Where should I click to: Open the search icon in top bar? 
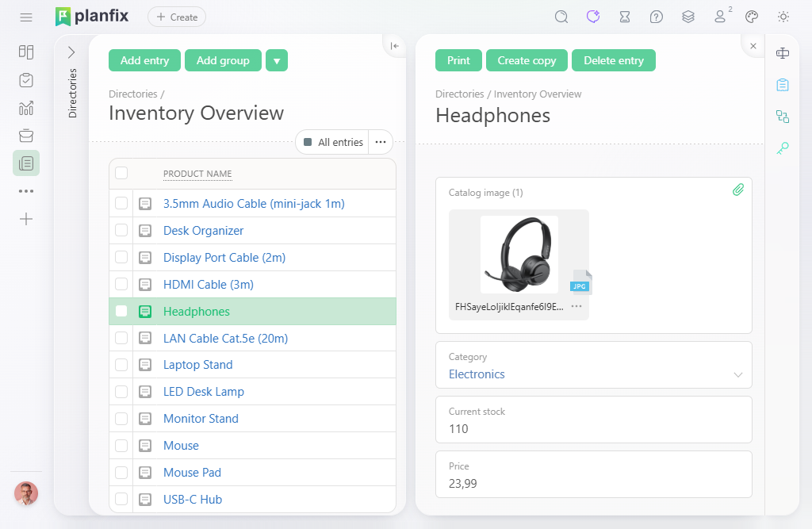click(x=561, y=17)
